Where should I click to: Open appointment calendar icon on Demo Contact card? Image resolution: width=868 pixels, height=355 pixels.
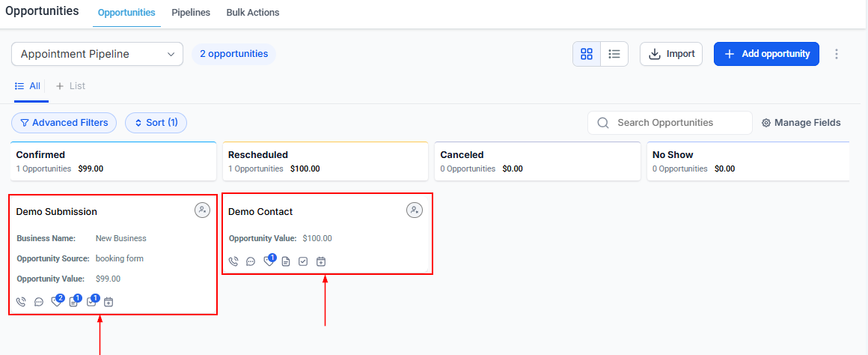(320, 261)
